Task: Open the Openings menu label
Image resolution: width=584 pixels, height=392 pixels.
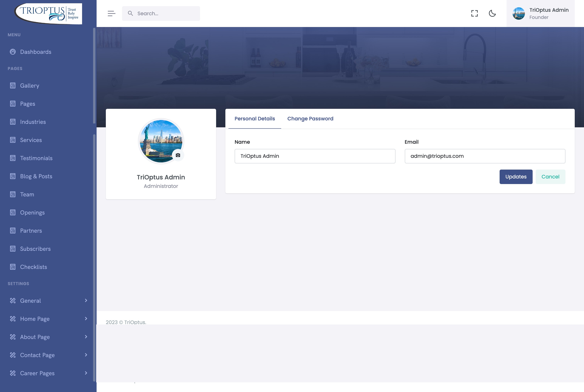Action: (32, 213)
